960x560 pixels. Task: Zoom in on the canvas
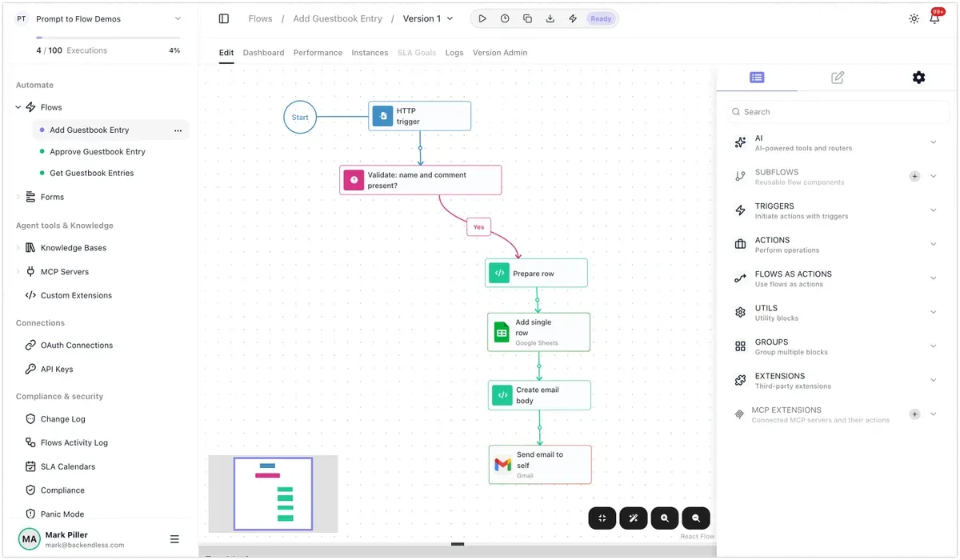coord(665,518)
